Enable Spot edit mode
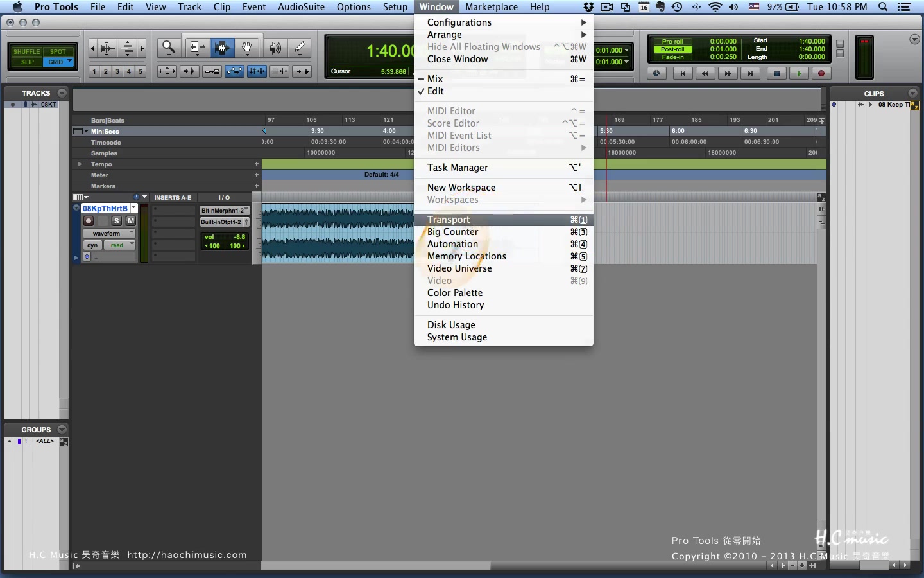This screenshot has height=578, width=924. tap(58, 51)
